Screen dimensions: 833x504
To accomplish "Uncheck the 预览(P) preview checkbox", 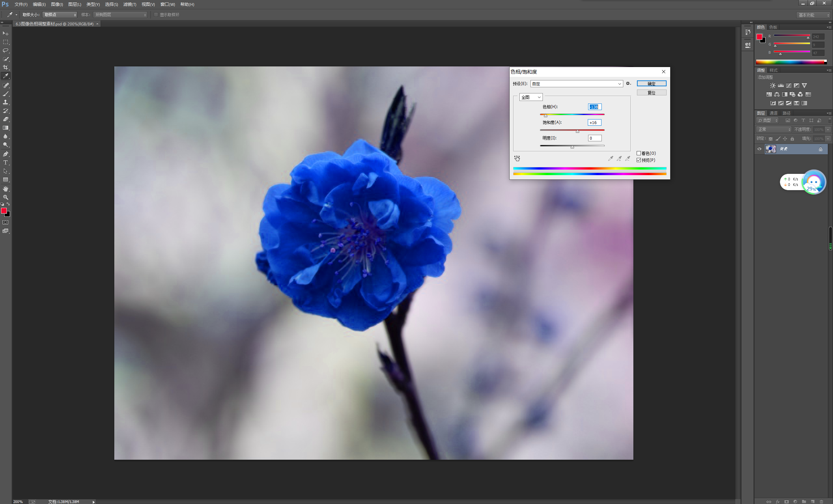I will pyautogui.click(x=639, y=160).
